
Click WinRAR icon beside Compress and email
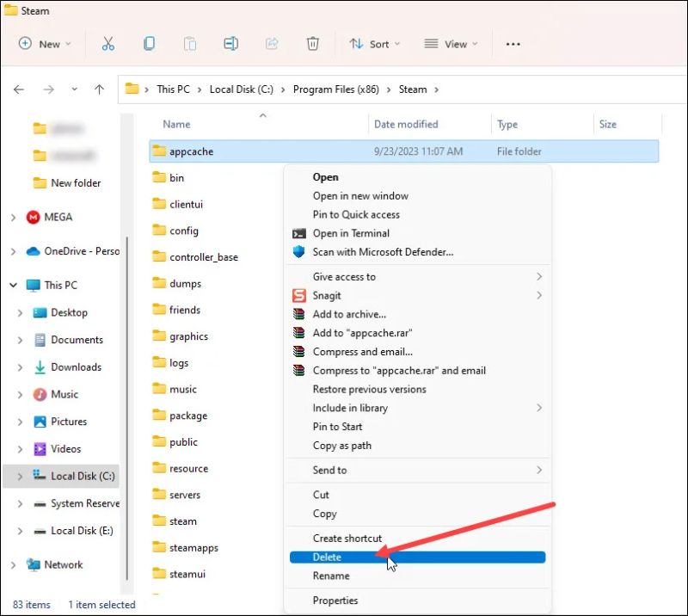pos(298,352)
